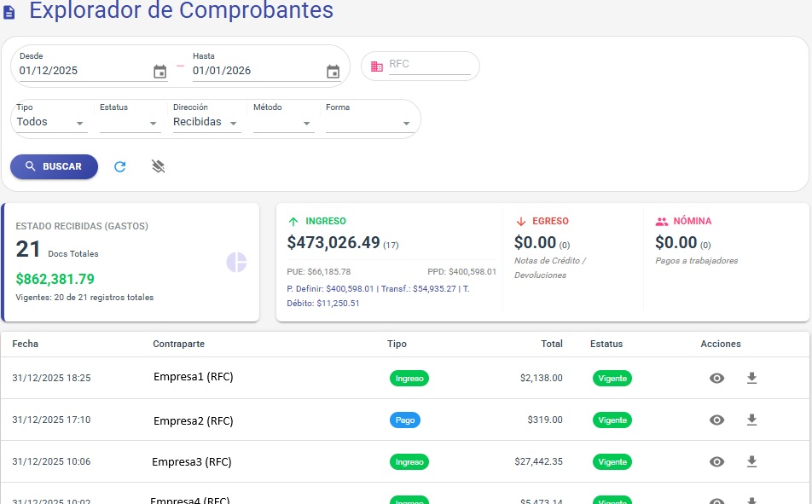View Empresa2 invoice using the eye icon
The image size is (812, 504).
[x=716, y=420]
